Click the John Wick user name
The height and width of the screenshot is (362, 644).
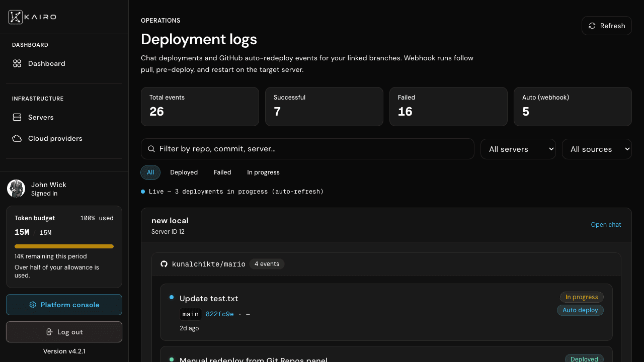tap(49, 185)
